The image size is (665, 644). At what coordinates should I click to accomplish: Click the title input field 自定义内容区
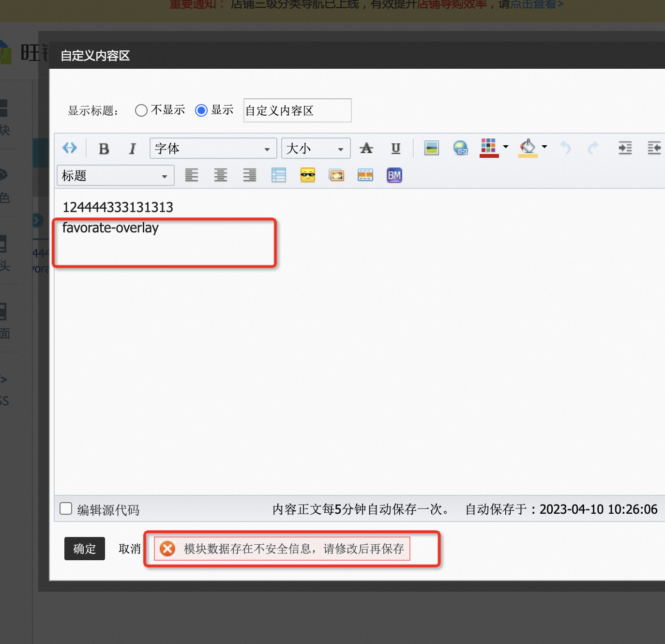[298, 110]
